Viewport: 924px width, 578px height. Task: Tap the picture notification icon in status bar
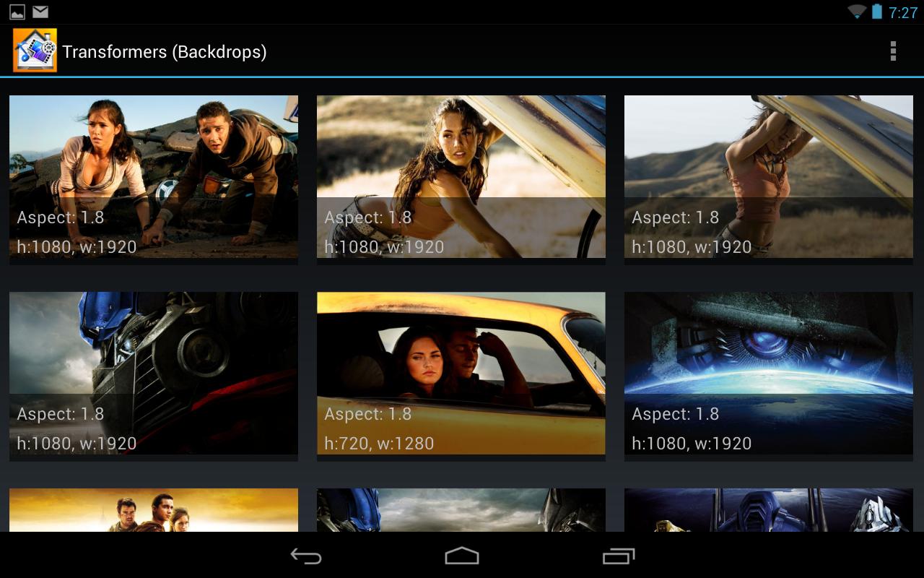17,12
